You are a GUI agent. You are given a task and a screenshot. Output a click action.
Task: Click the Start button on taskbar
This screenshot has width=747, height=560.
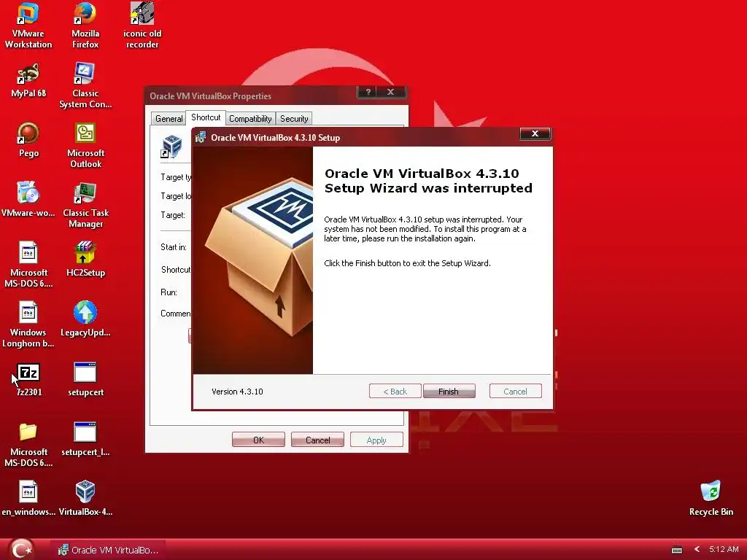coord(21,549)
